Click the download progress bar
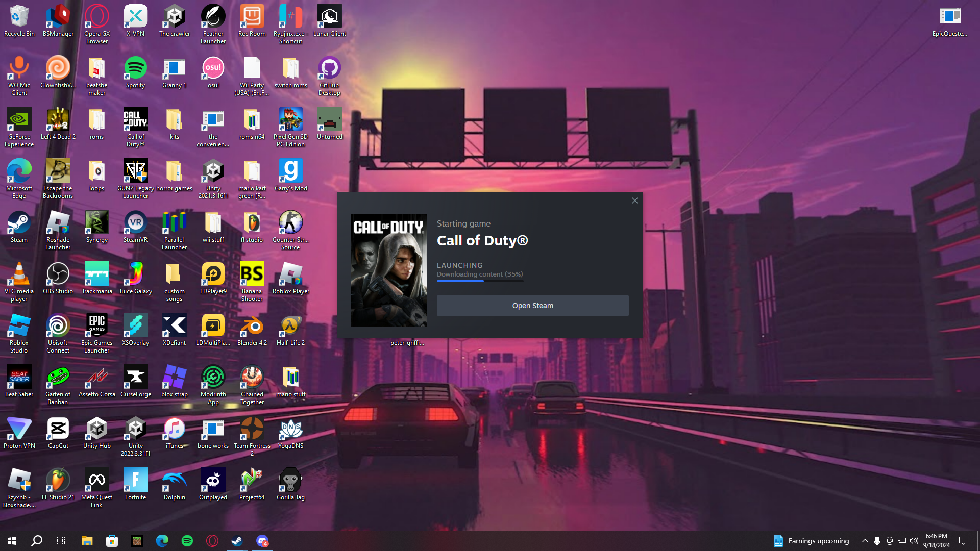 480,281
